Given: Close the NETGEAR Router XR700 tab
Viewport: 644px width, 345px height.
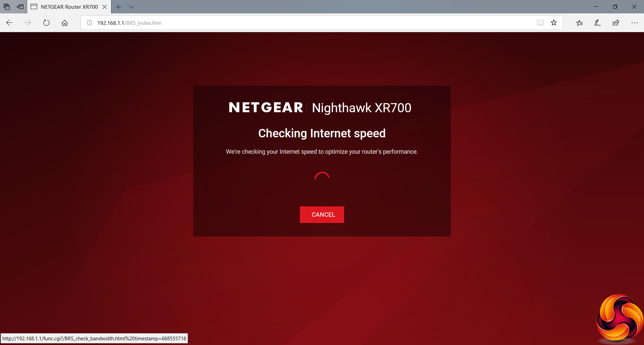Looking at the screenshot, I should click(105, 7).
